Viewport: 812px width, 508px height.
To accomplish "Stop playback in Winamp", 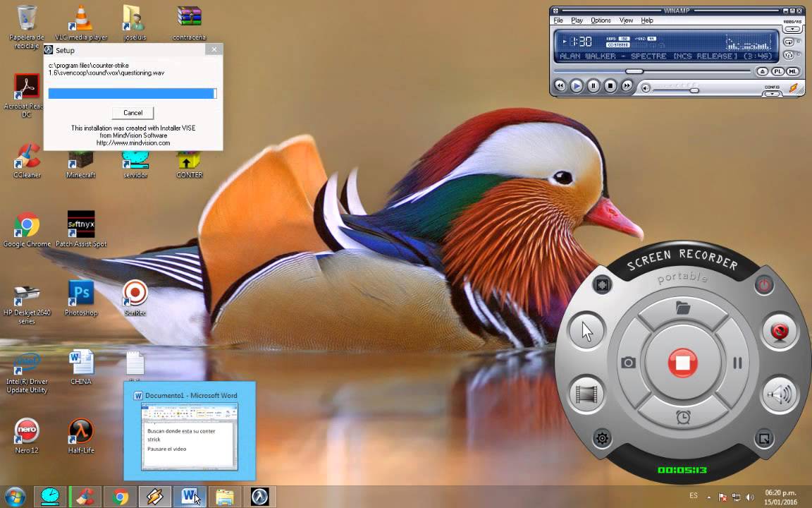I will click(x=610, y=85).
